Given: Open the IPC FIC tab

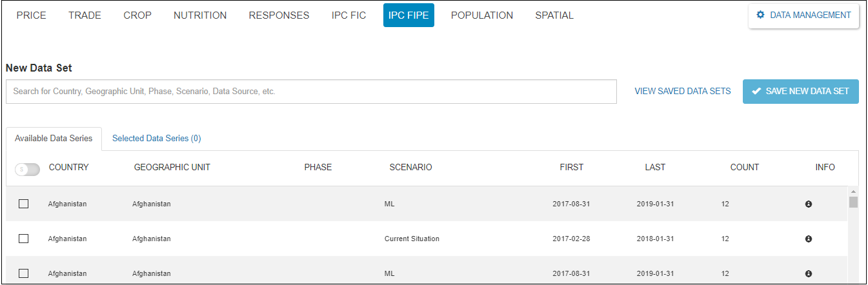Looking at the screenshot, I should click(x=348, y=15).
